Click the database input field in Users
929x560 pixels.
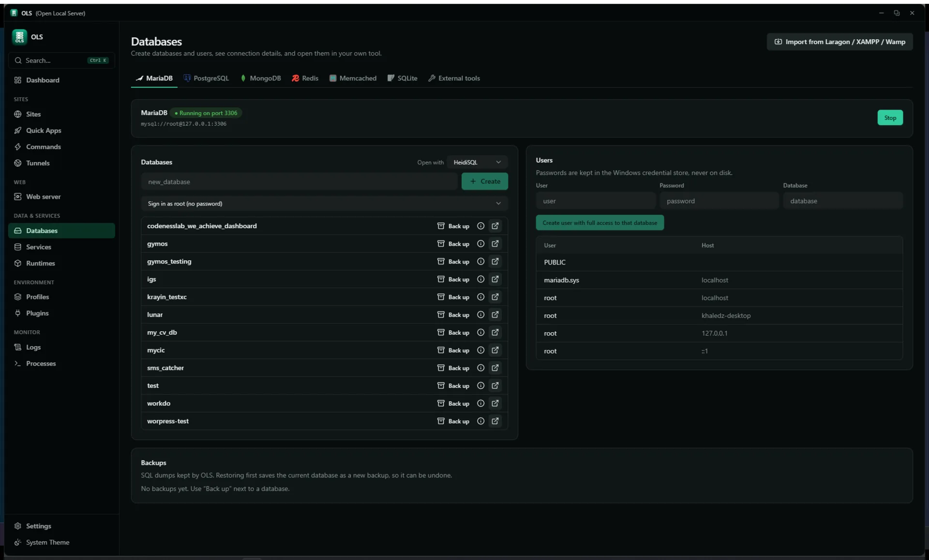(843, 201)
